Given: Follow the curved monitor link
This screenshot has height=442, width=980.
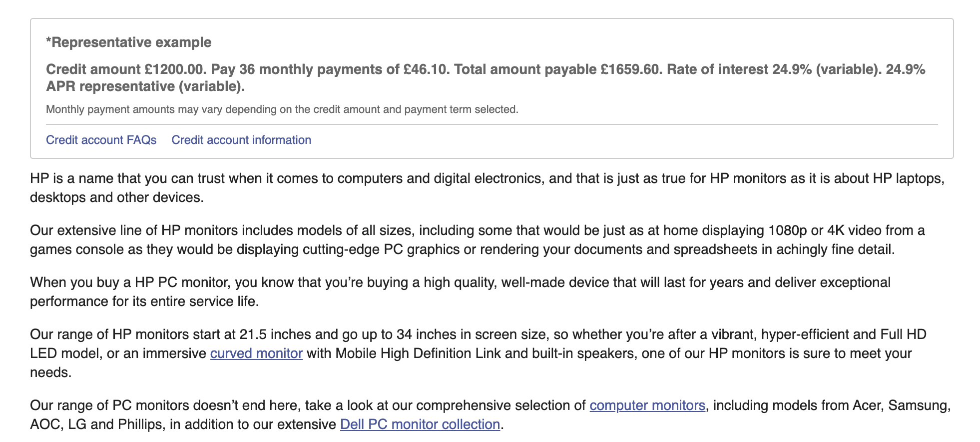Looking at the screenshot, I should (256, 353).
